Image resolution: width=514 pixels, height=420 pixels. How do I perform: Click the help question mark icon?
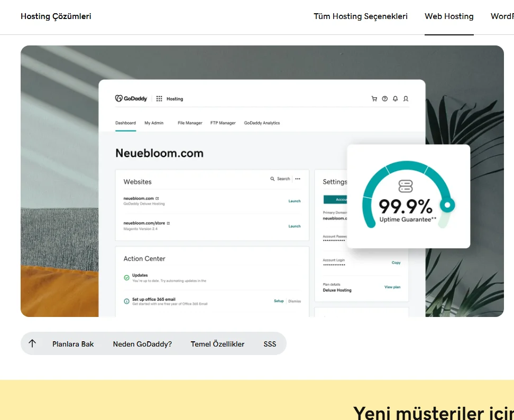tap(385, 99)
